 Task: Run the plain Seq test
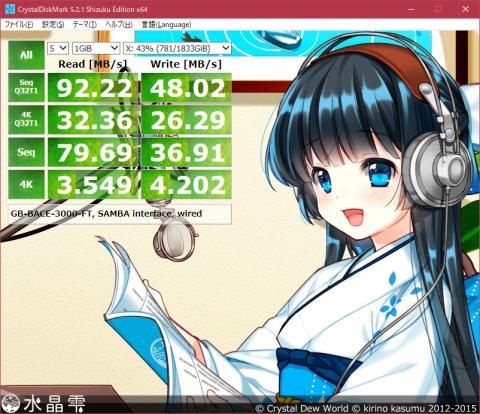coord(26,152)
